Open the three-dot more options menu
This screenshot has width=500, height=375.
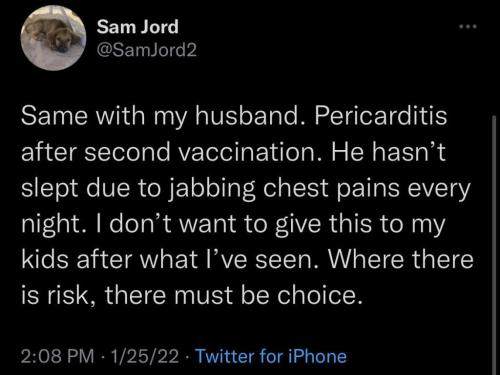click(468, 26)
